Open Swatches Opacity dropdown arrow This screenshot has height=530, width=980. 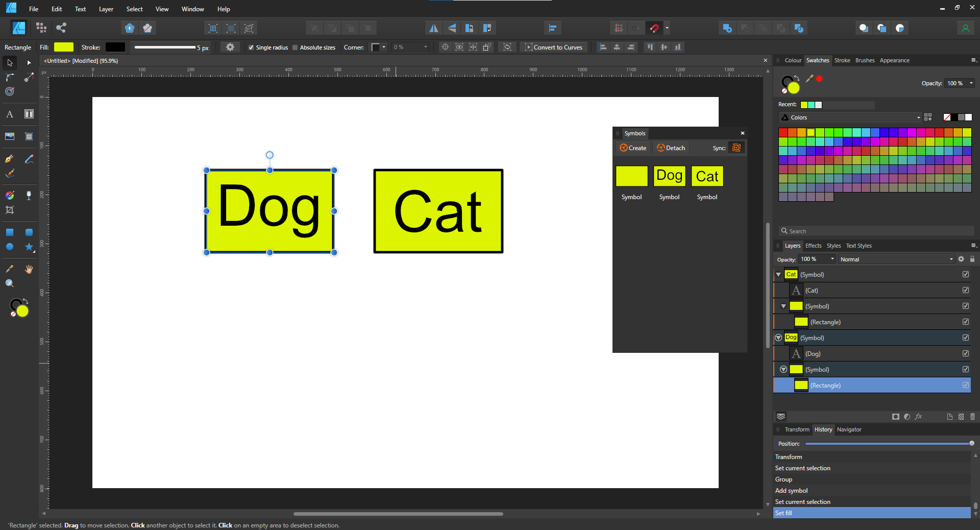tap(971, 83)
